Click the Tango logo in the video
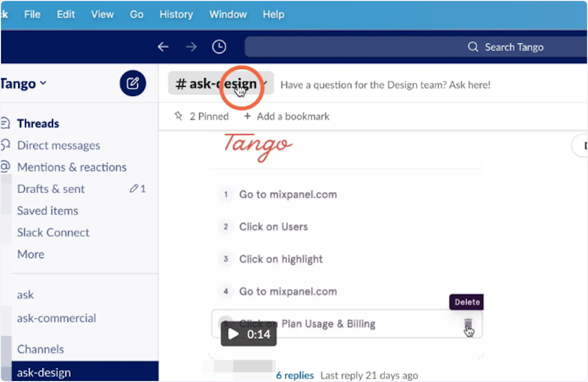 [x=258, y=147]
